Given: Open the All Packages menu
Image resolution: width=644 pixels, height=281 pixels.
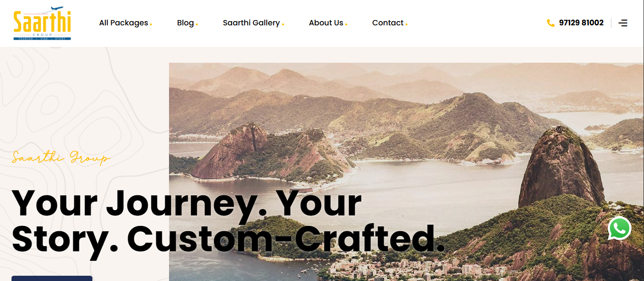Looking at the screenshot, I should pyautogui.click(x=124, y=23).
